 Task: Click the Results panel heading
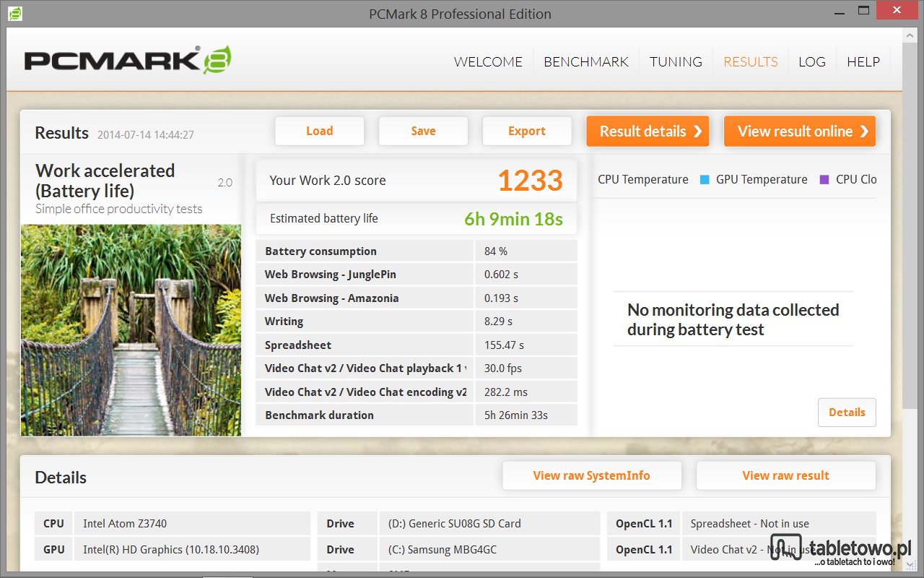[x=61, y=133]
